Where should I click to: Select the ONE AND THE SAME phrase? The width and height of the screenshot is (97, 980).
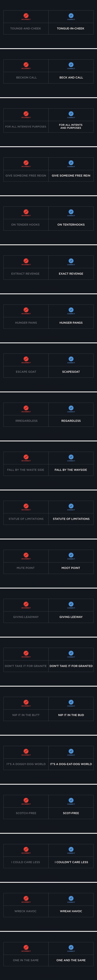point(71,960)
